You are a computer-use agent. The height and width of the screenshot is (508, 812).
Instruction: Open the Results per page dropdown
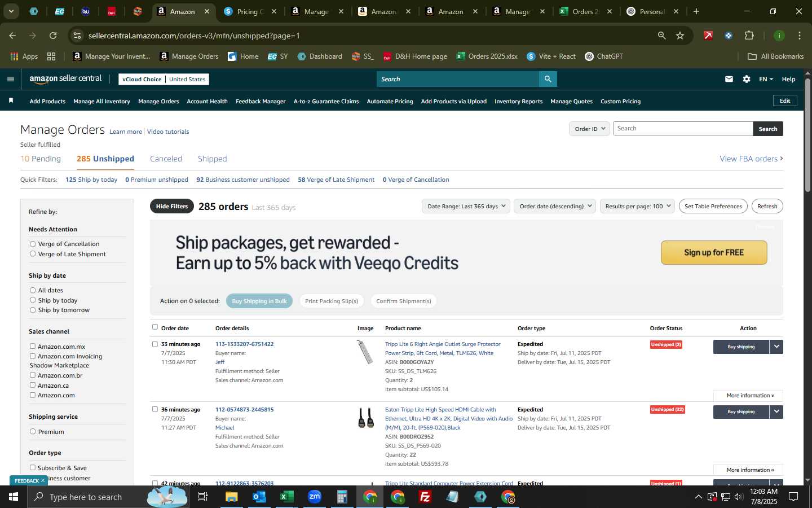[637, 206]
